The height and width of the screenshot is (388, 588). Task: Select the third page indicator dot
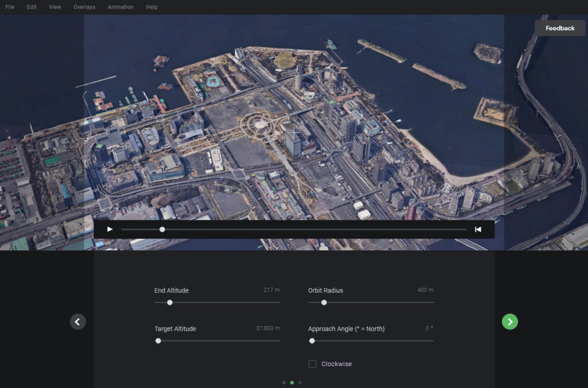300,382
